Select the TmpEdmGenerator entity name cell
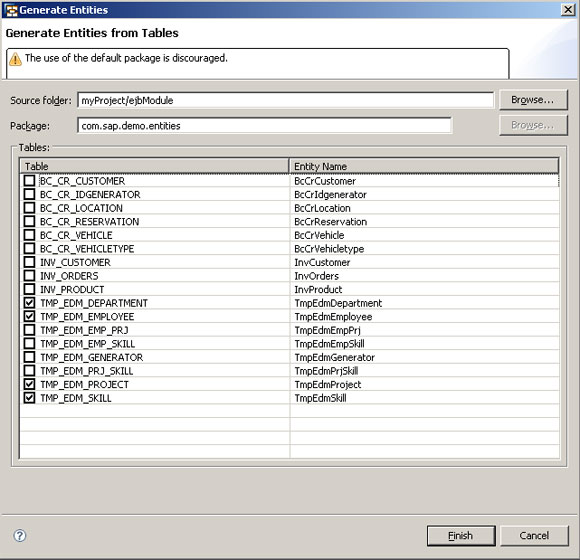This screenshot has width=580, height=560. point(424,357)
